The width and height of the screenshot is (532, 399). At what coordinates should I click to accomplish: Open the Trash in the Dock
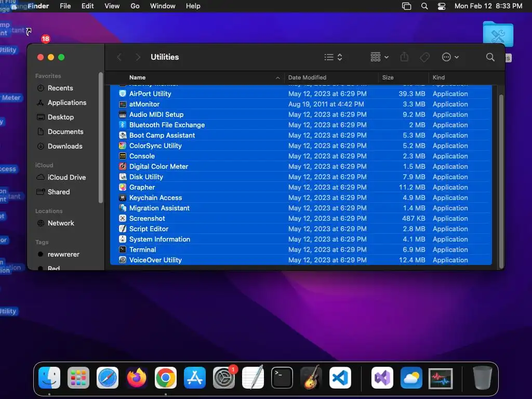tap(482, 378)
